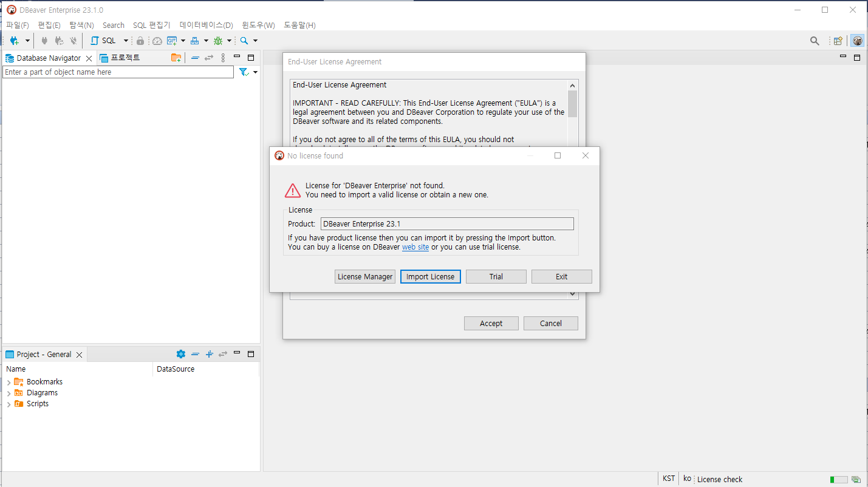Click Accept in the License Agreement dialog
The width and height of the screenshot is (868, 487).
[x=491, y=324]
